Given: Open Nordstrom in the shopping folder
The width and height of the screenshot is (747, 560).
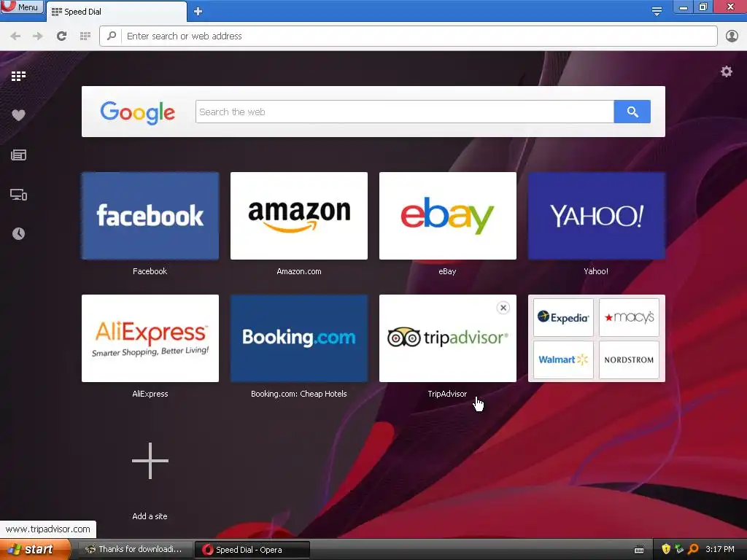Looking at the screenshot, I should click(629, 359).
